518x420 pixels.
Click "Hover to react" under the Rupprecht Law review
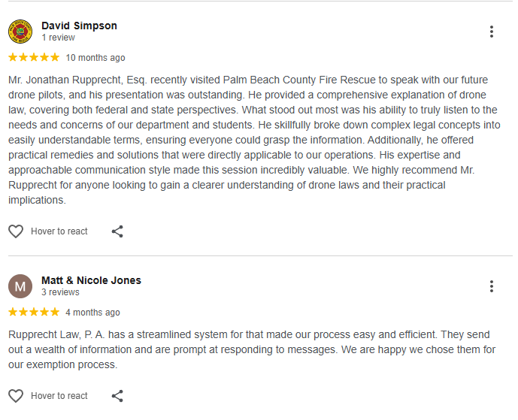coord(59,396)
